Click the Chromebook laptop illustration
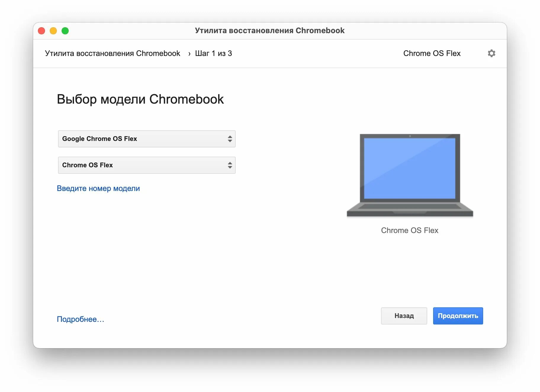This screenshot has width=540, height=392. pyautogui.click(x=410, y=176)
